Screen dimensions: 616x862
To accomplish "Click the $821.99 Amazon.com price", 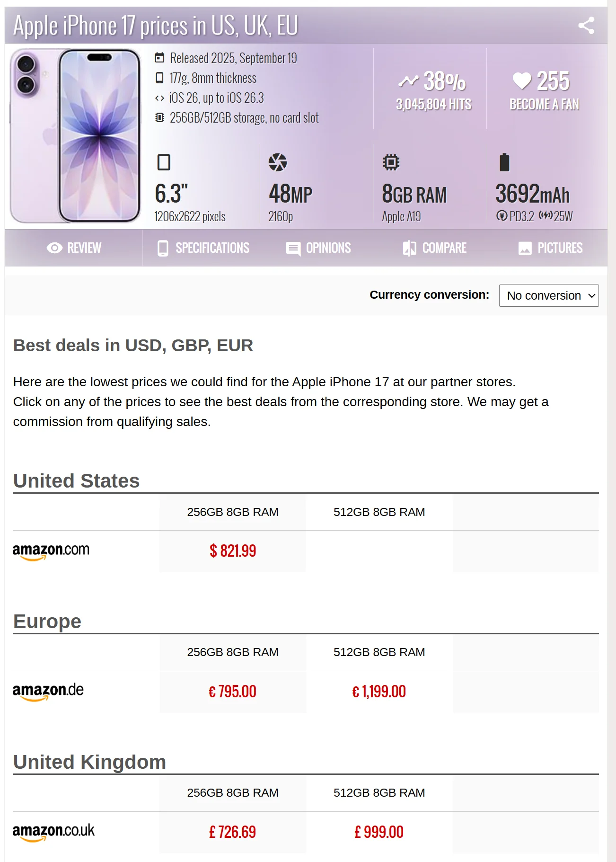I will [233, 551].
